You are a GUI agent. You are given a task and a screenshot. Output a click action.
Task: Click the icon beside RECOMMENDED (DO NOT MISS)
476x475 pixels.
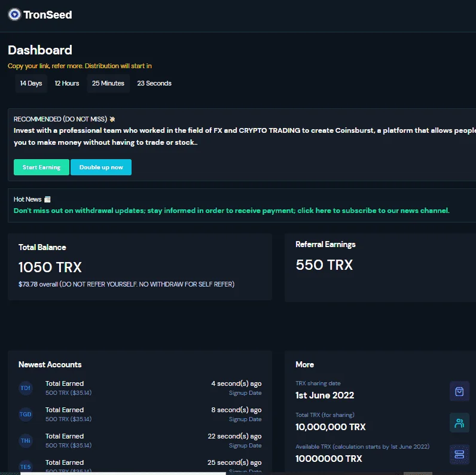(112, 119)
